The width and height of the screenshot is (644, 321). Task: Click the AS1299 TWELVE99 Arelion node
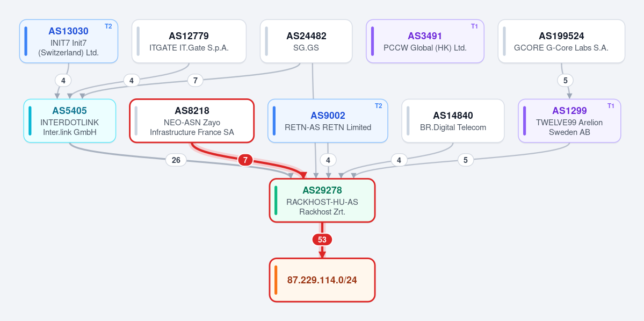[569, 121]
